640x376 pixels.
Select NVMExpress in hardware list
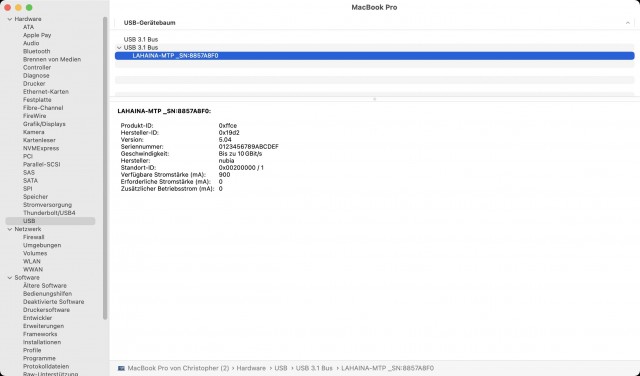pos(41,149)
